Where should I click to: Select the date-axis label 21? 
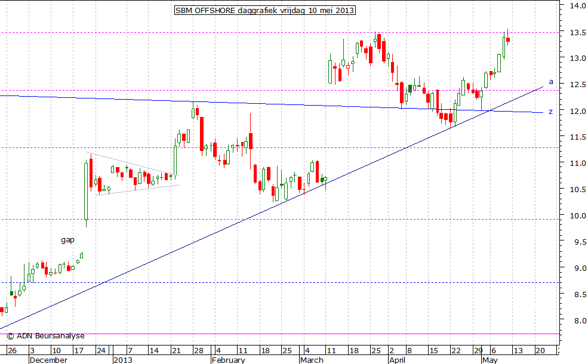click(x=176, y=351)
